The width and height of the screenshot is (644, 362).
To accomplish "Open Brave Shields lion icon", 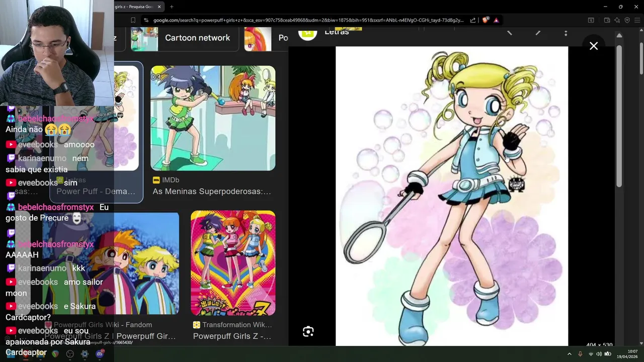I will tap(485, 20).
